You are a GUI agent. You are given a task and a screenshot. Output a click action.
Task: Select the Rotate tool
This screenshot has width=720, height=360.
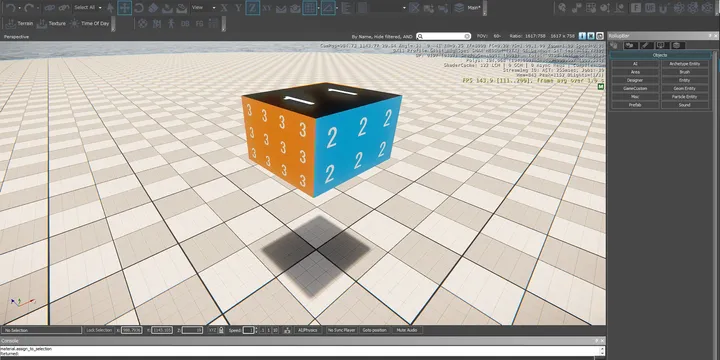[x=139, y=8]
